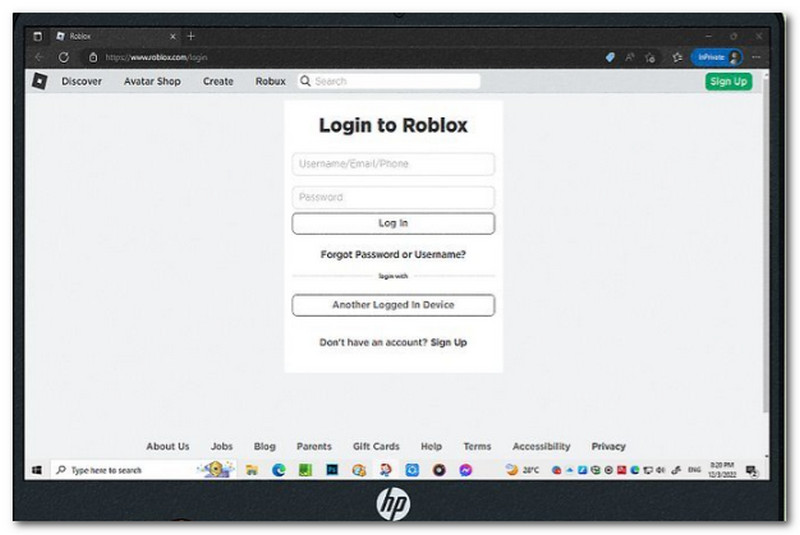Open the Help footer link
800x535 pixels.
pos(431,446)
